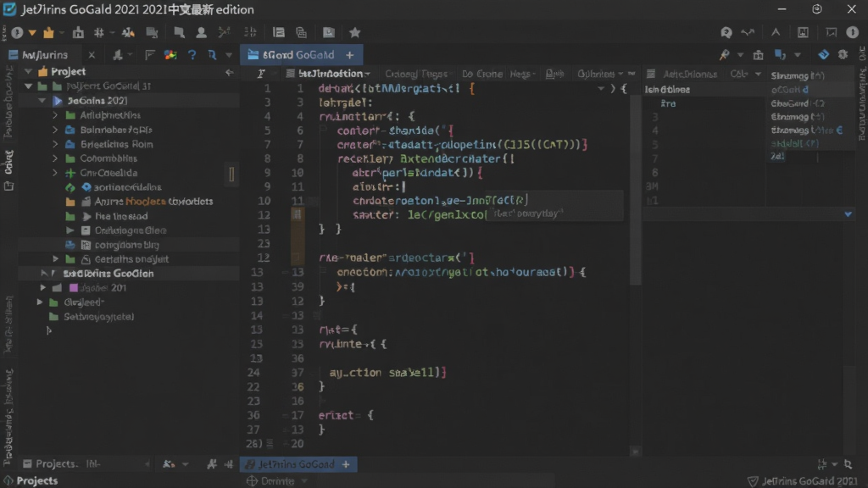The height and width of the screenshot is (488, 868).
Task: Click the blue R icon in panel toolbar
Action: 212,55
